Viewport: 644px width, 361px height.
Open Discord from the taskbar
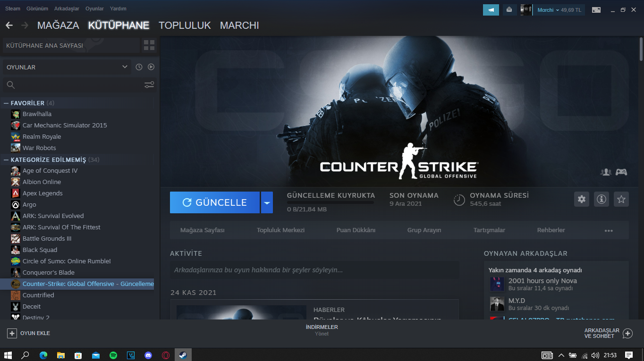(148, 355)
